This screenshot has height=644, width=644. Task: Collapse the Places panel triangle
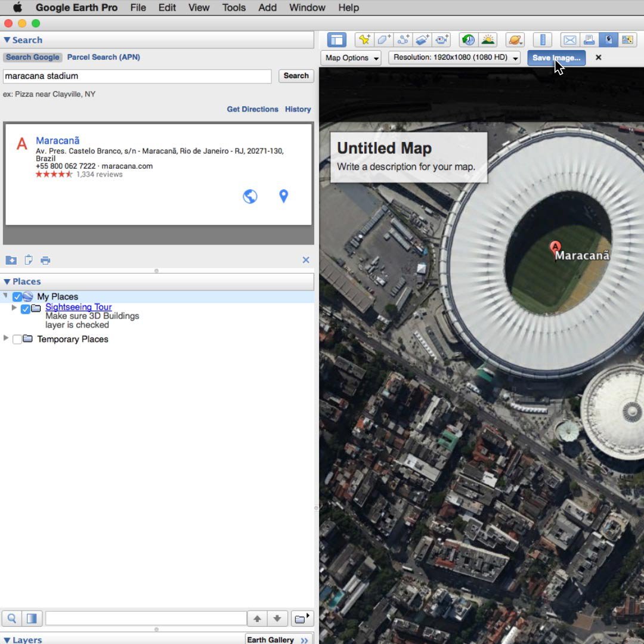coord(7,281)
